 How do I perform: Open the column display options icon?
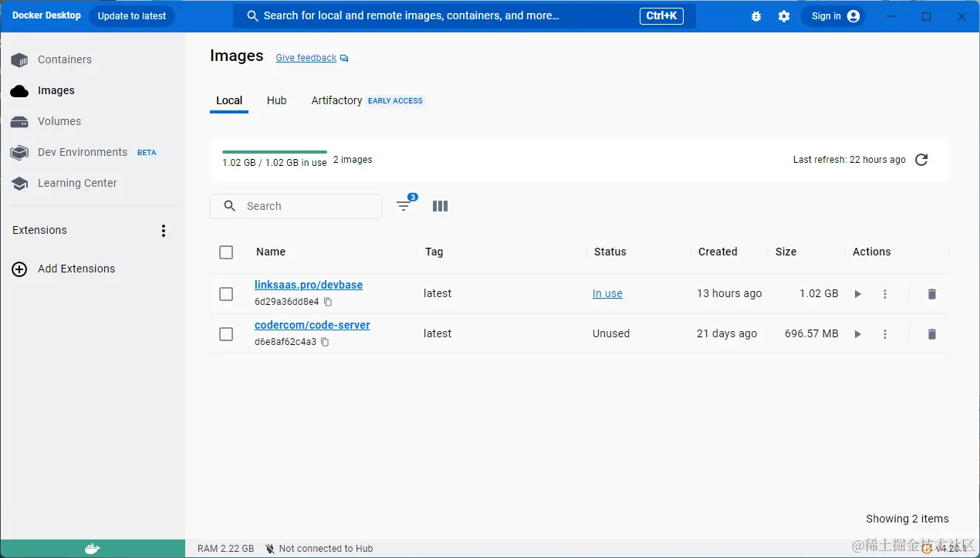pos(441,206)
